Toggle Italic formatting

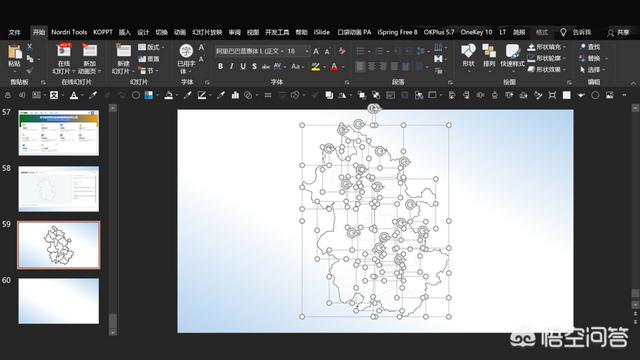231,66
